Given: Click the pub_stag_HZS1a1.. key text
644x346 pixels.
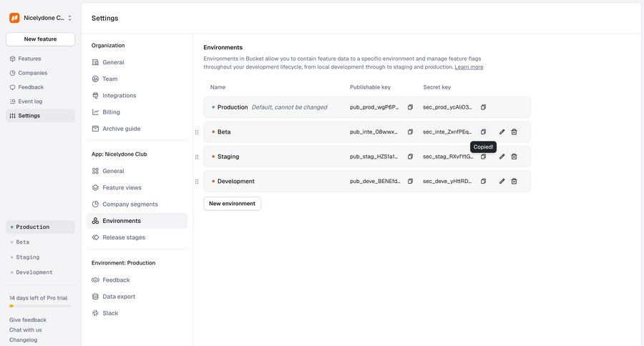Looking at the screenshot, I should tap(374, 157).
